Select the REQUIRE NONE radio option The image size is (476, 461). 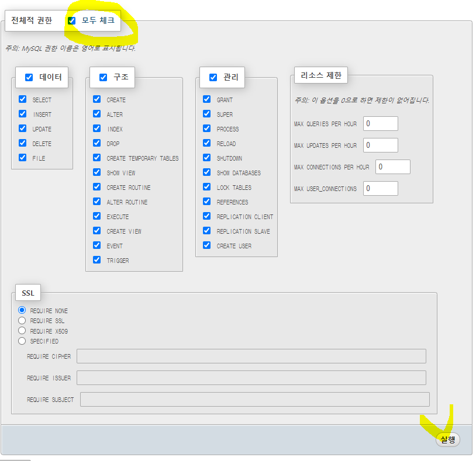[x=22, y=310]
